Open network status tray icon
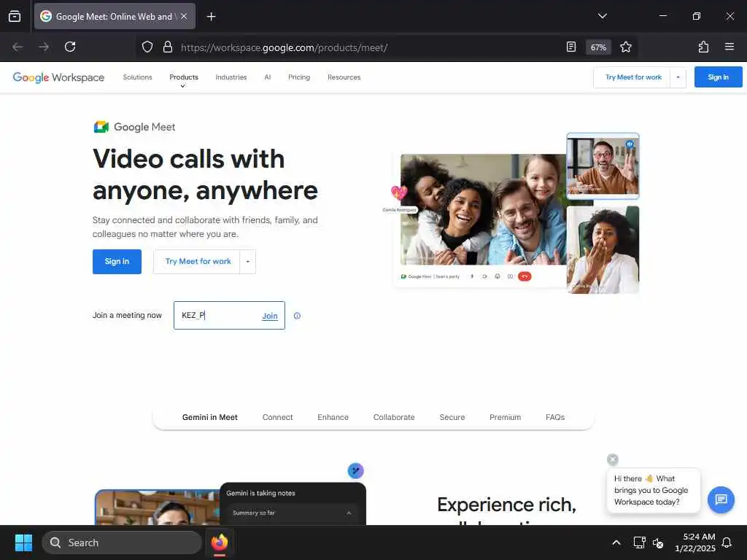Screen dimensions: 747x560 click(x=639, y=542)
